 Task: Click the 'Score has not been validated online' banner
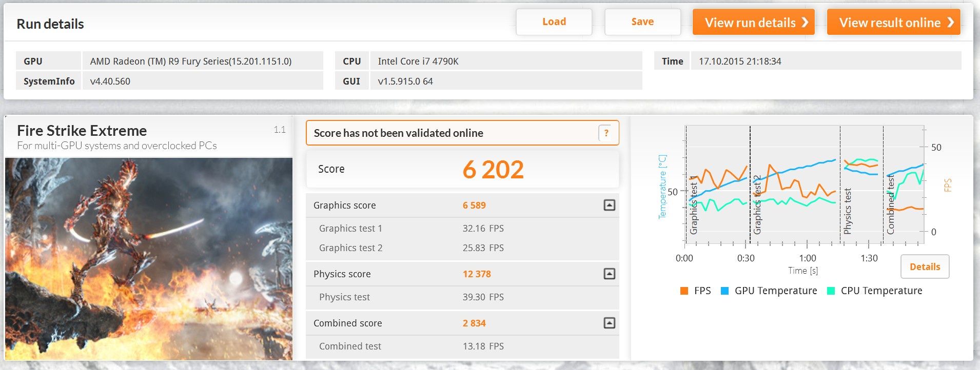(462, 133)
